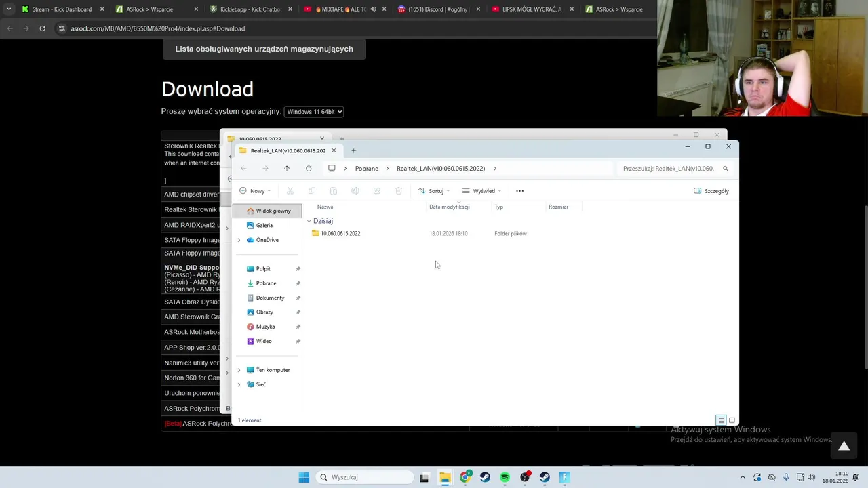The height and width of the screenshot is (488, 868).
Task: Click Lista obsługiwanych urządzeń magazynujących button
Action: point(264,49)
